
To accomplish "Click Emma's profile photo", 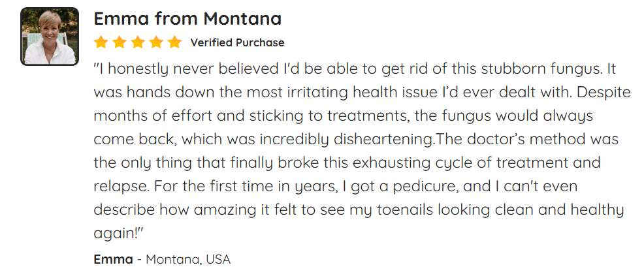I will 49,37.
